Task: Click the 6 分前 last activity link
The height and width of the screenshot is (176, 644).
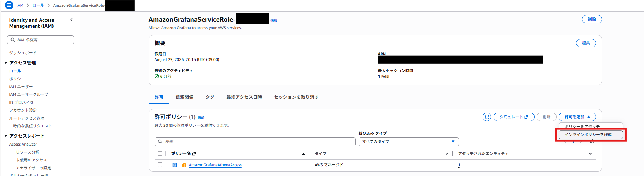Action: pos(165,76)
